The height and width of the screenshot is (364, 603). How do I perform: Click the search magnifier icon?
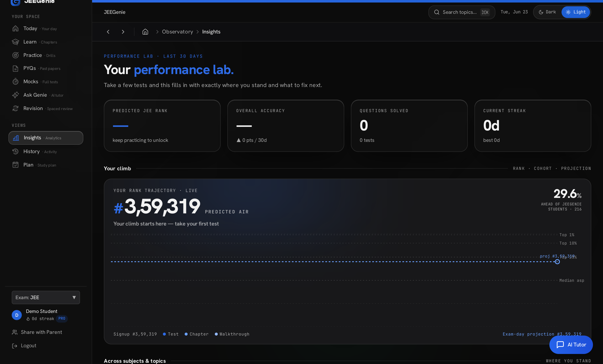click(x=437, y=12)
